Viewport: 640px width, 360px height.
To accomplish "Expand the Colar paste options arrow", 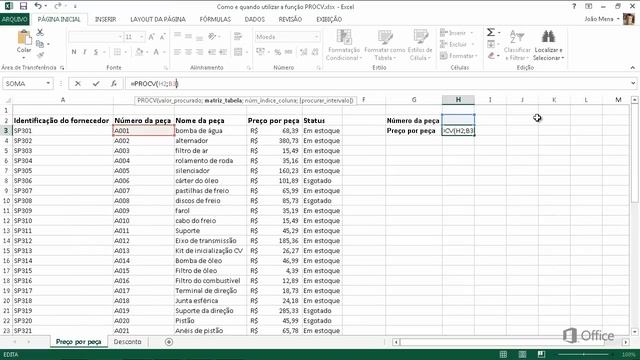I will [24, 57].
